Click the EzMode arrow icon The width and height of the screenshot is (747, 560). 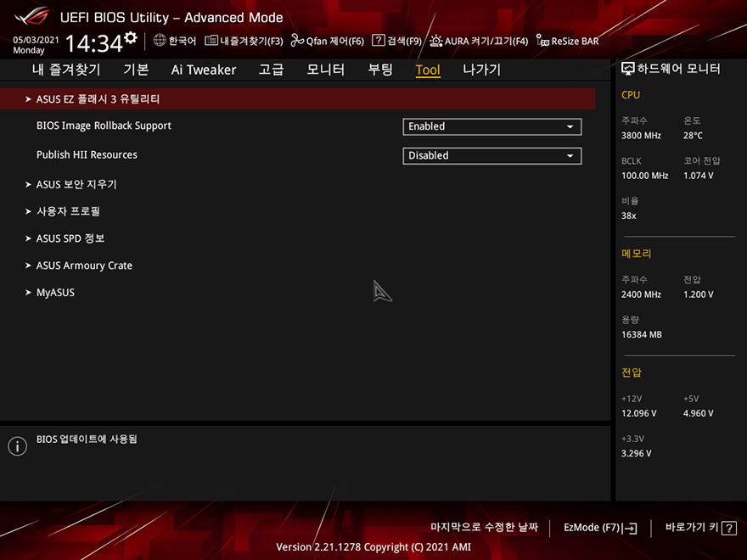[629, 528]
